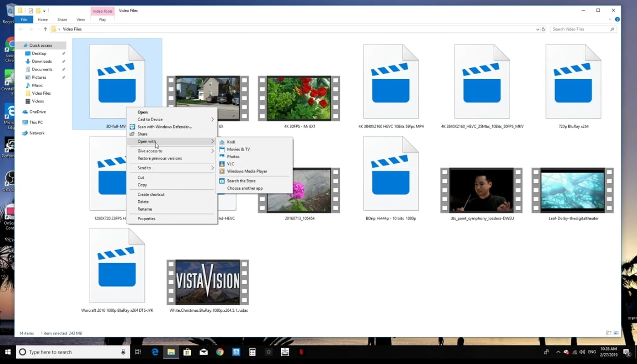Open address bar history dropdown
637x364 pixels.
coord(537,29)
